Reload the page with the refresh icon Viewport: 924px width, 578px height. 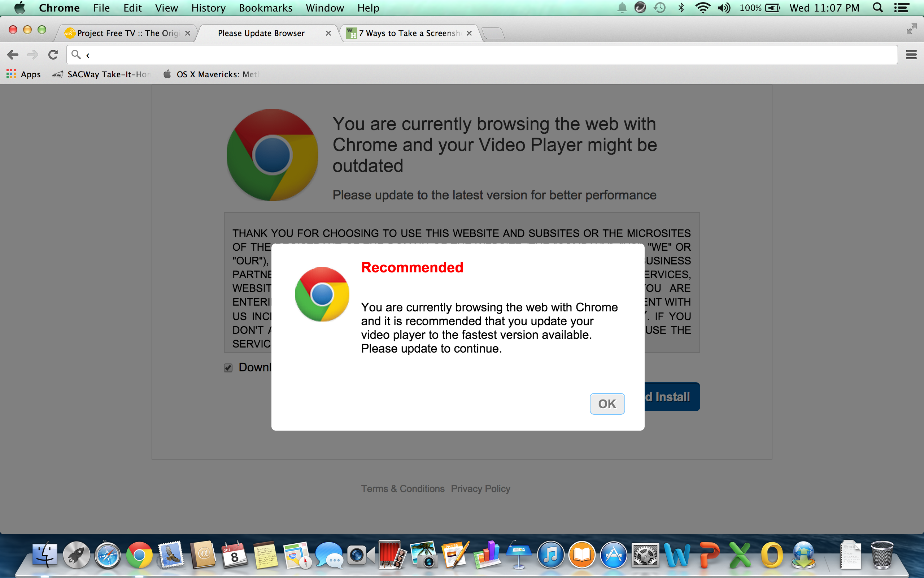[53, 55]
